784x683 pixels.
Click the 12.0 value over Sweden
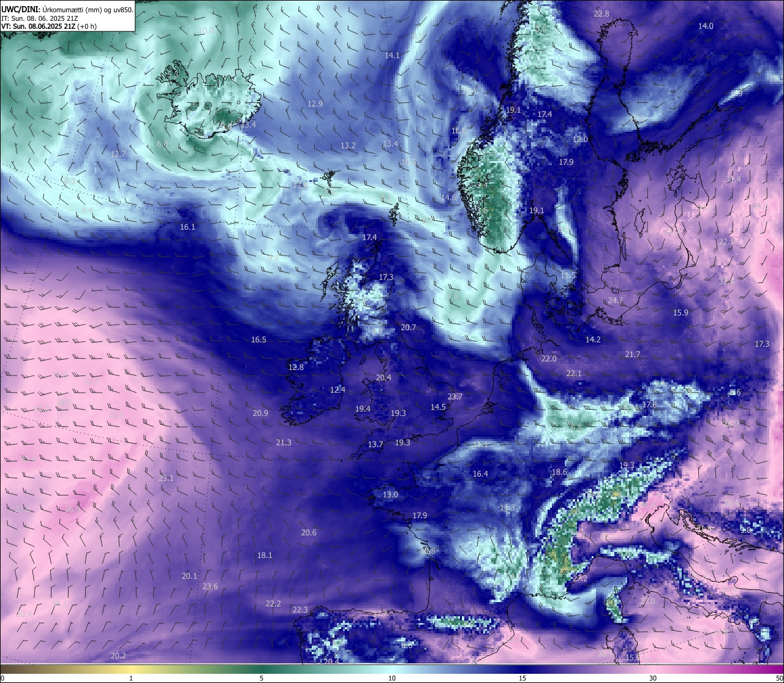pos(580,139)
